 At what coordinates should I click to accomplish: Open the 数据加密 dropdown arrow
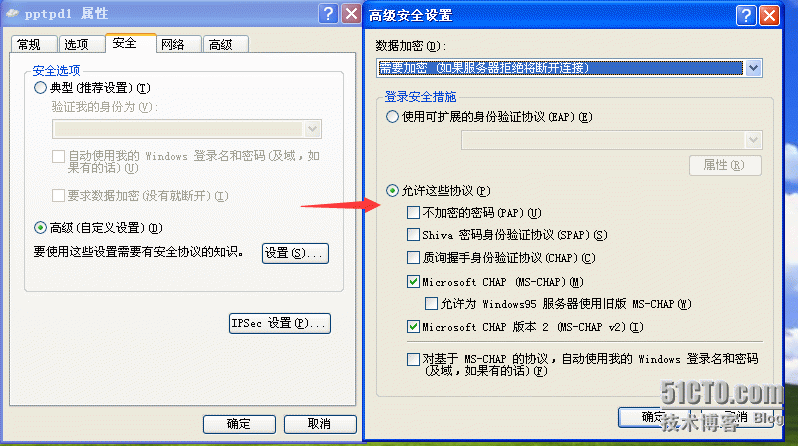click(753, 68)
